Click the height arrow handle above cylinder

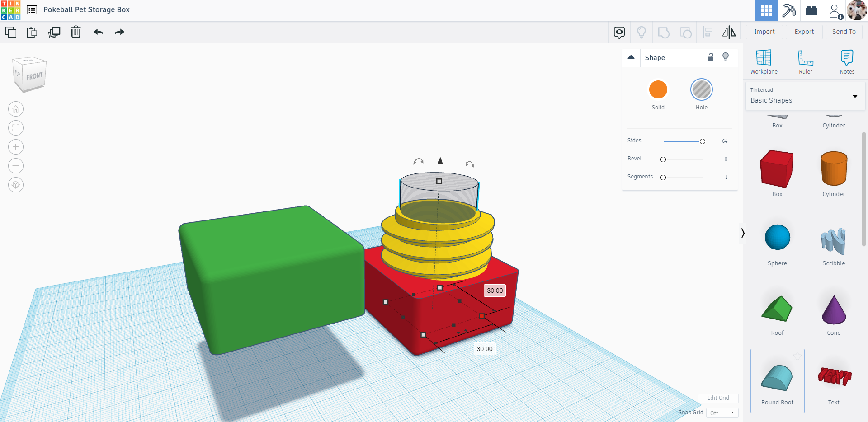point(440,160)
